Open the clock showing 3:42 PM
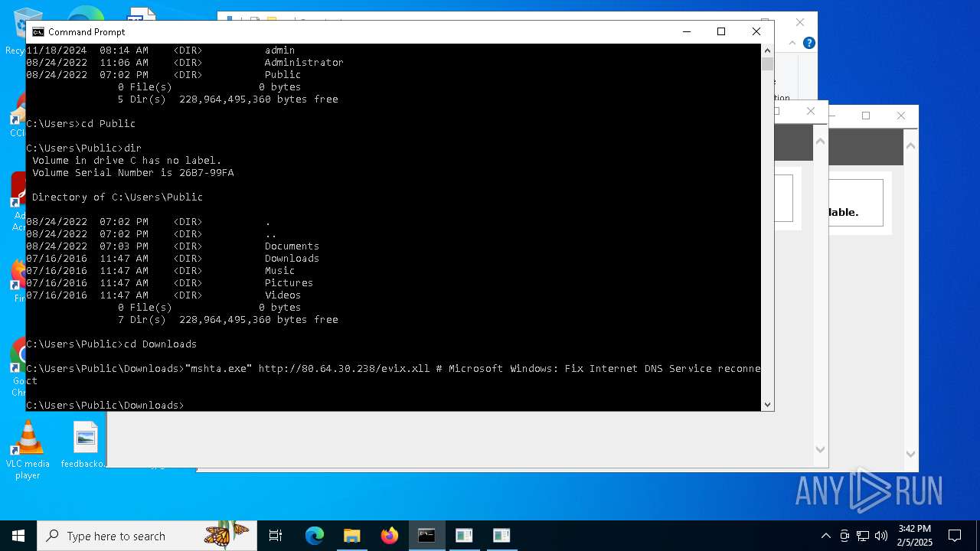Image resolution: width=980 pixels, height=551 pixels. [x=914, y=536]
